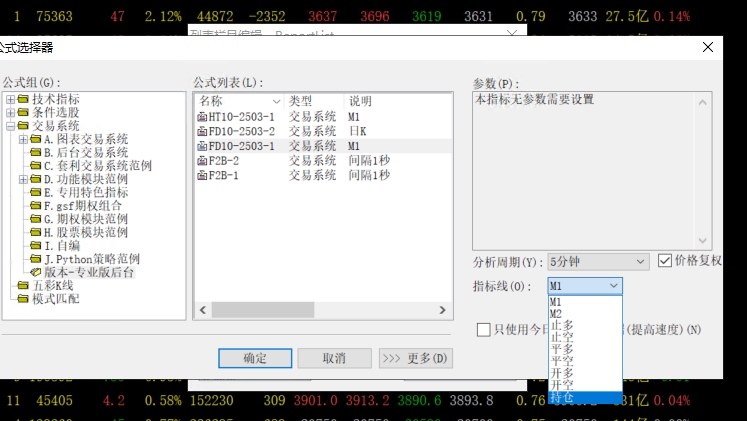Select the F.gsf期权组合 folder icon
The height and width of the screenshot is (421, 747).
[35, 206]
